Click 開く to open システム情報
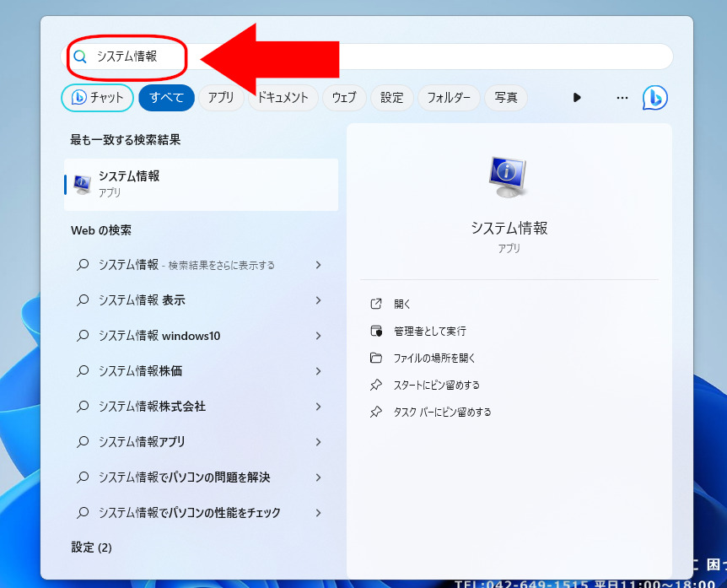This screenshot has width=727, height=588. 402,304
